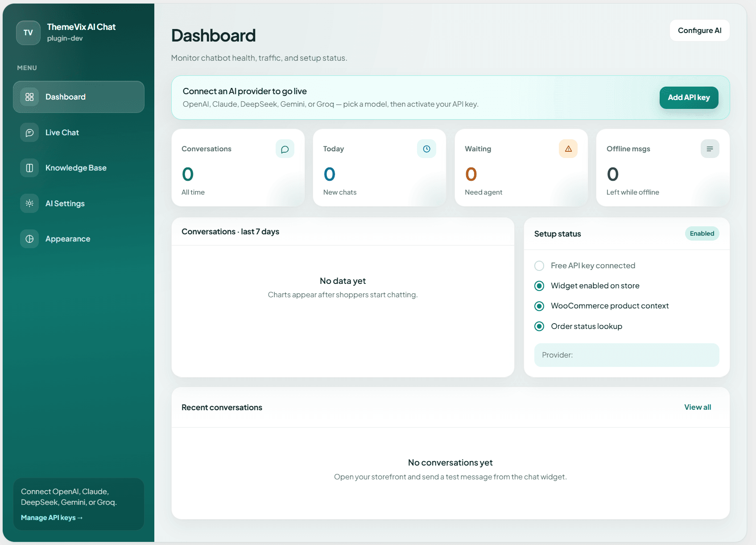Click the 'No conversations yet' text

point(450,462)
